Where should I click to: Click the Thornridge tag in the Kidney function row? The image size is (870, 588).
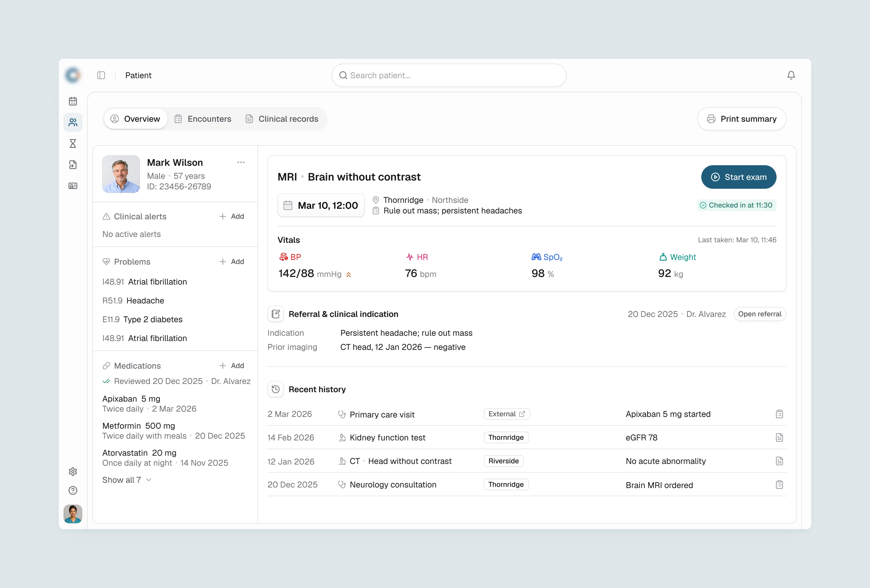click(x=506, y=437)
